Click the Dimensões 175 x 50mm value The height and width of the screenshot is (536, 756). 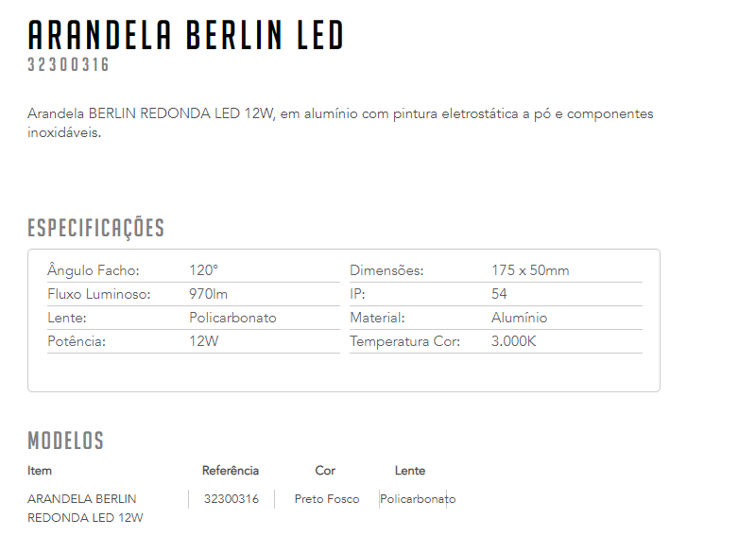click(x=530, y=270)
